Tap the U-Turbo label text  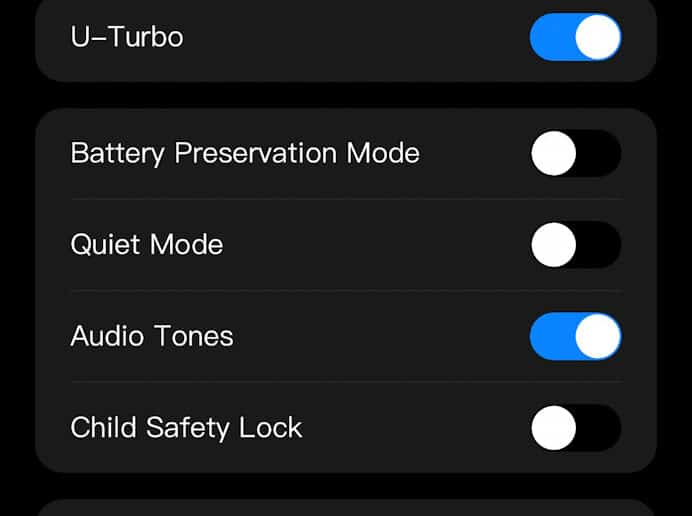127,37
